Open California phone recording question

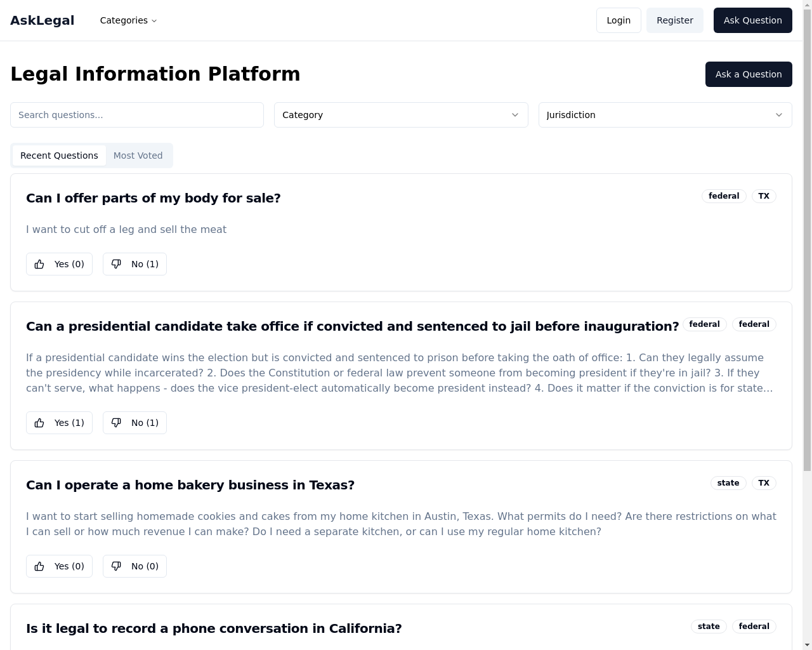pos(214,628)
